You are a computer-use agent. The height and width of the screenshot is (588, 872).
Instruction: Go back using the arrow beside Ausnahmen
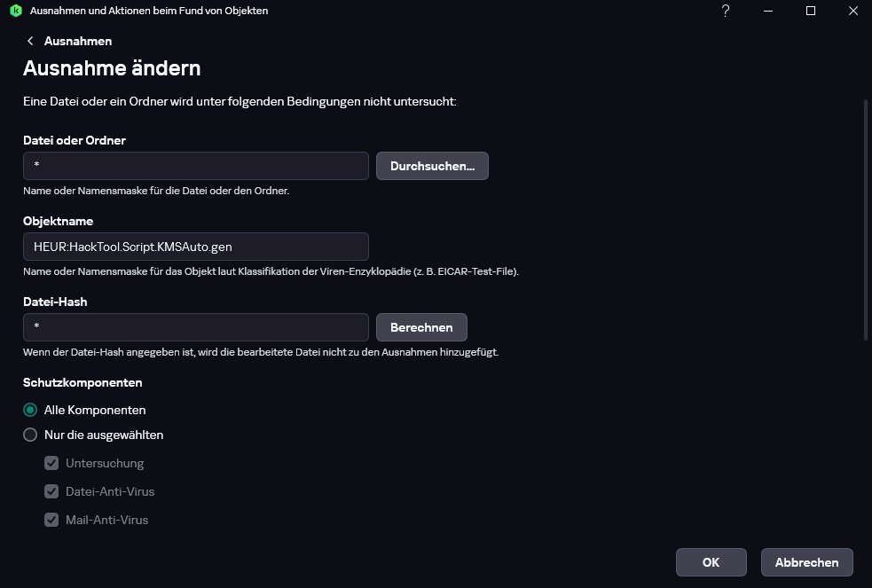click(30, 41)
